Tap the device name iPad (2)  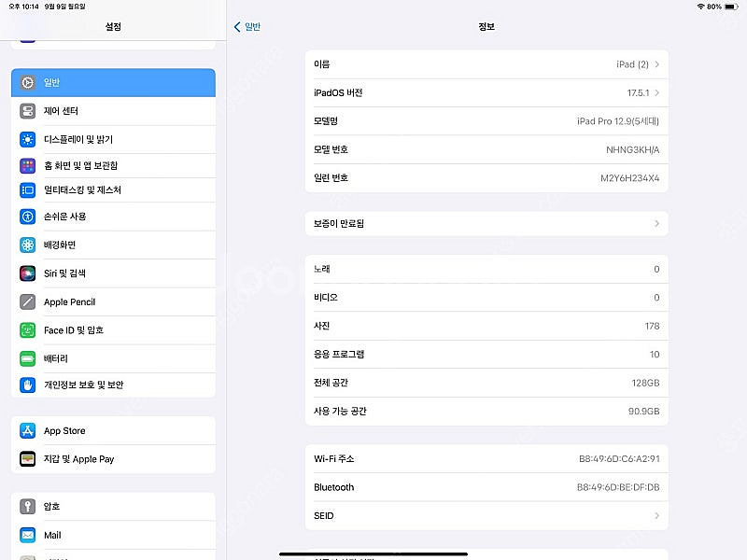(632, 64)
